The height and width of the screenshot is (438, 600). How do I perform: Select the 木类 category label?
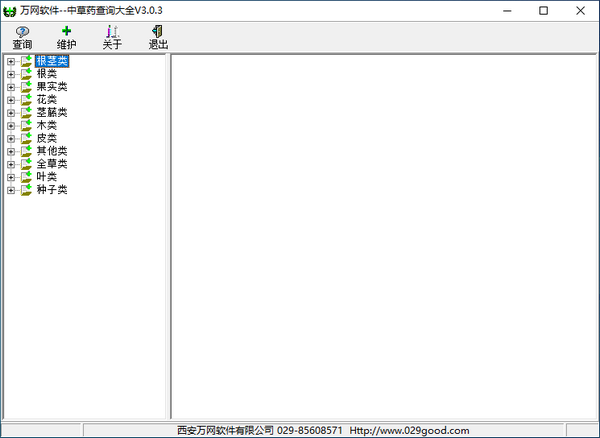click(x=47, y=125)
